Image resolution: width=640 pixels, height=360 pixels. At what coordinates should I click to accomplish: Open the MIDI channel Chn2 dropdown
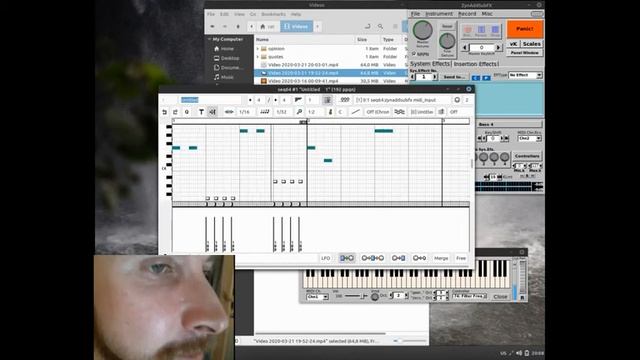click(529, 138)
